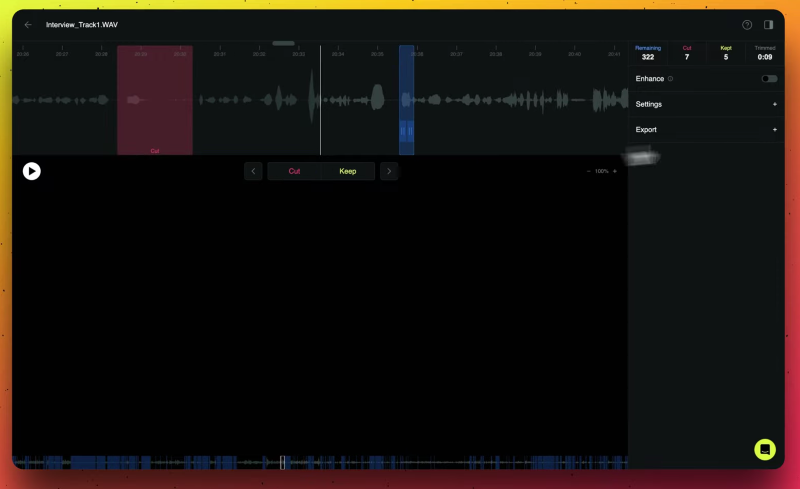Collapse the right sidebar panel icon
Image resolution: width=800 pixels, height=489 pixels.
[x=768, y=25]
